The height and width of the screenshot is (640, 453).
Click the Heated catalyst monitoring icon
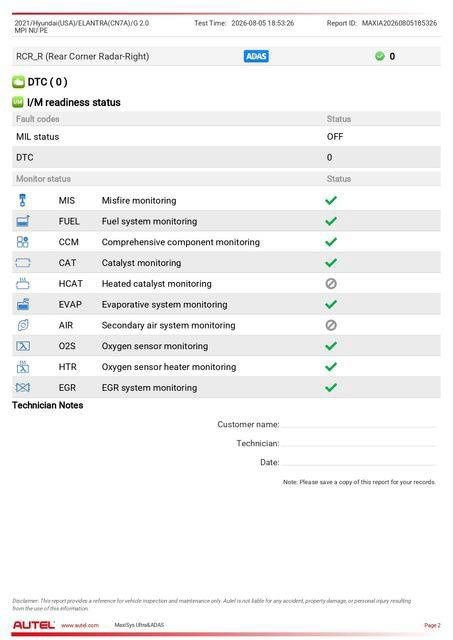(23, 284)
